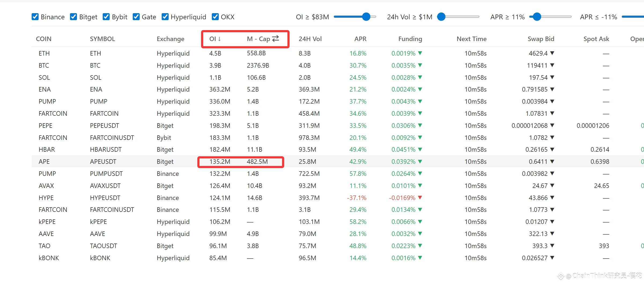This screenshot has width=644, height=283.
Task: Open swap bid arrow next to 0.026527
Action: pyautogui.click(x=552, y=258)
